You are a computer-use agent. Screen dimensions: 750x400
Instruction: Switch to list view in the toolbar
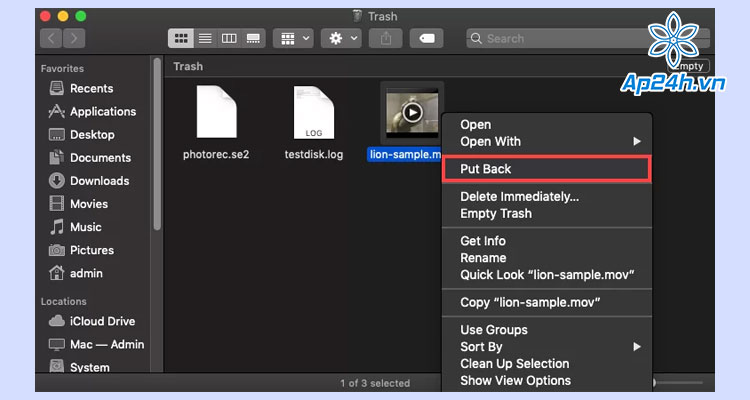click(205, 38)
